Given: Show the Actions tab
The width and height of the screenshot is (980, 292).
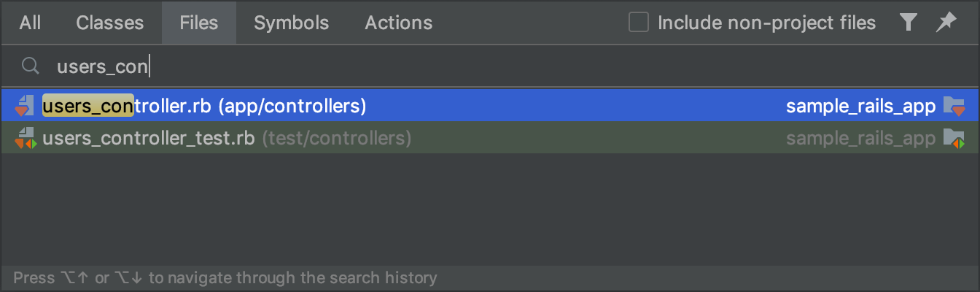Looking at the screenshot, I should coord(398,23).
